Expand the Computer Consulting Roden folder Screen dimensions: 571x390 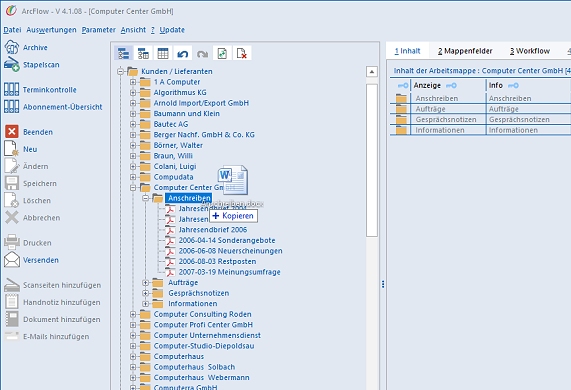tap(133, 314)
